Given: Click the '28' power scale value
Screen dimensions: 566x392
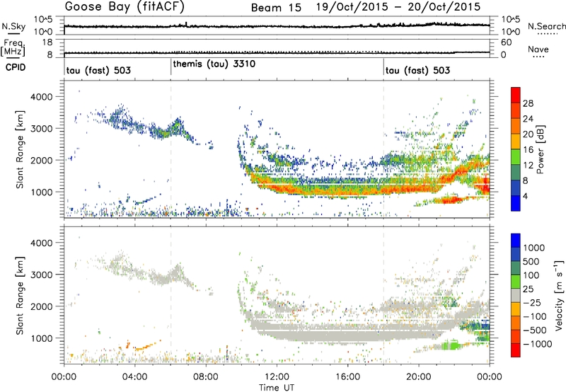Looking at the screenshot, I should click(x=528, y=103).
